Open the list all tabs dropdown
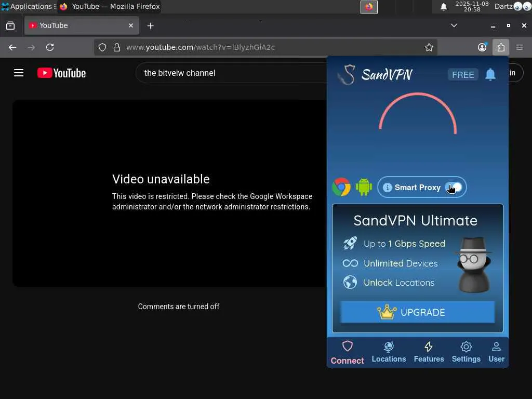Image resolution: width=532 pixels, height=399 pixels. tap(454, 25)
